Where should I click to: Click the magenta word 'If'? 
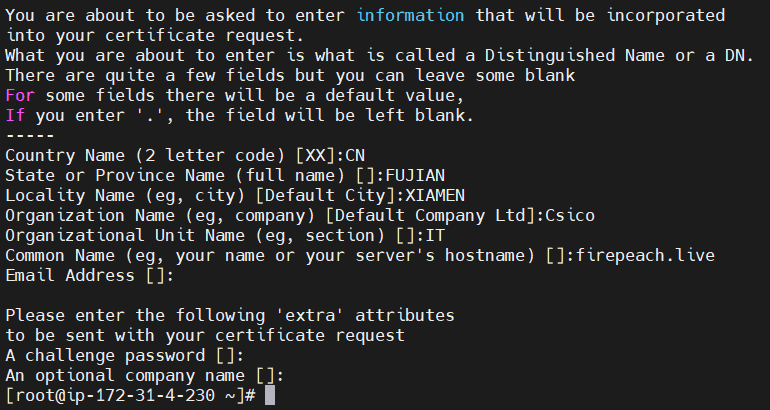(15, 115)
